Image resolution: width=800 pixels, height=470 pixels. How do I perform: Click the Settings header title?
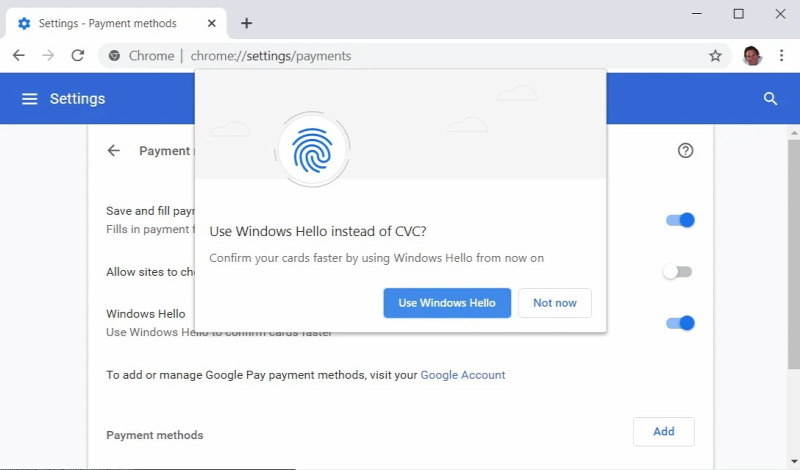pos(78,98)
